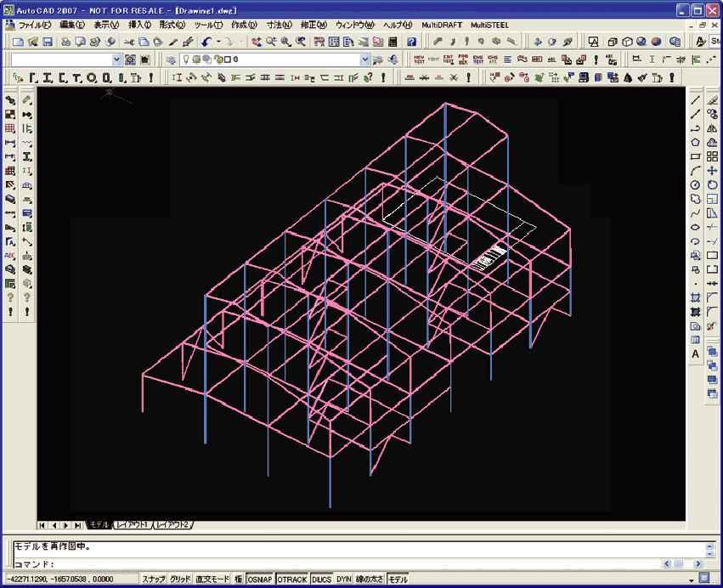Toggle OSNAP in status bar

260,579
